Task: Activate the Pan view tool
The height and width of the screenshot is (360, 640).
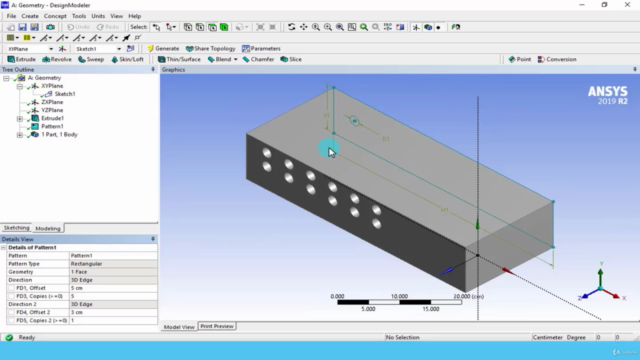Action: [x=304, y=27]
